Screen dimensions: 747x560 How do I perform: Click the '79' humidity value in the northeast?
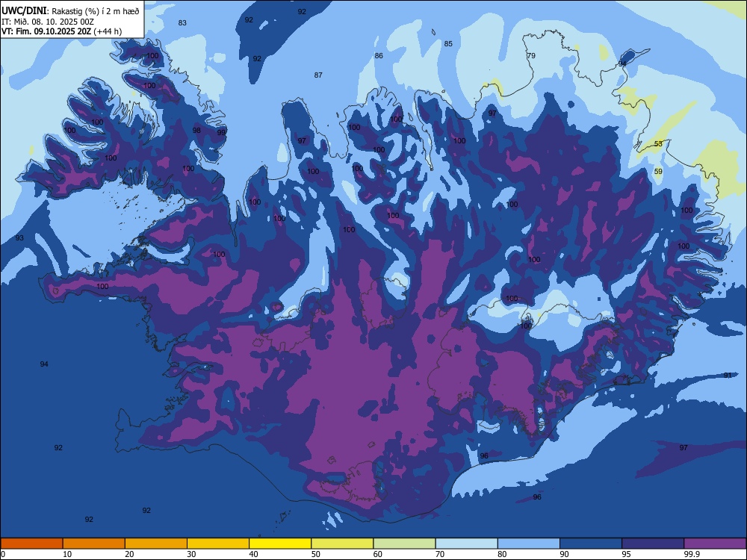tap(531, 56)
